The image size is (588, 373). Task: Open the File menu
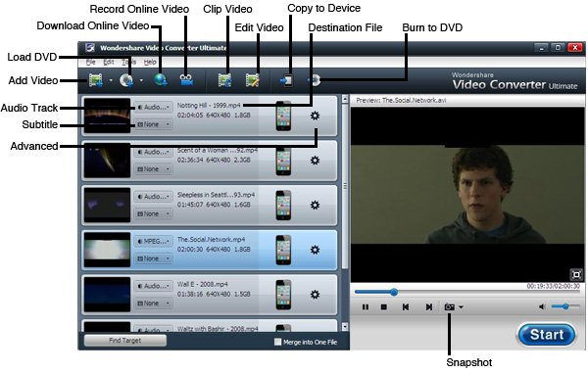[x=91, y=62]
